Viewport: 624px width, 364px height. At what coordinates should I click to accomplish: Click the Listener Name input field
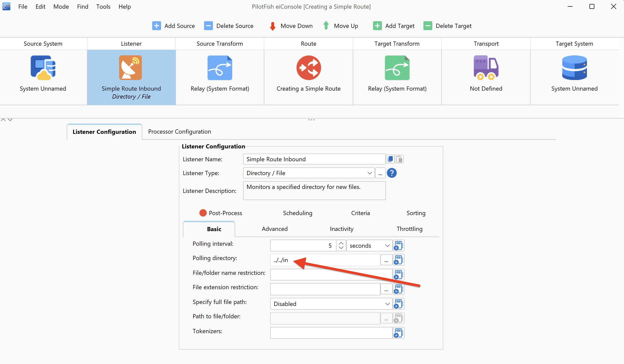[314, 159]
